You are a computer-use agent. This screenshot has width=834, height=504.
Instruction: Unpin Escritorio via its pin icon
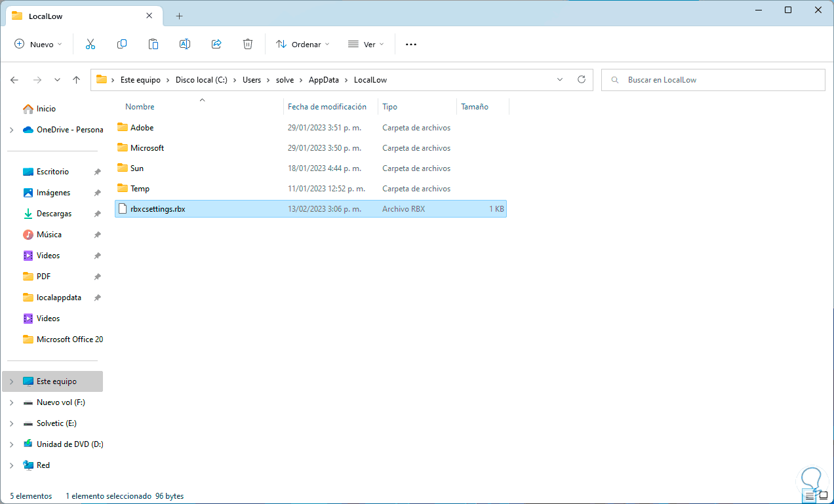tap(97, 172)
